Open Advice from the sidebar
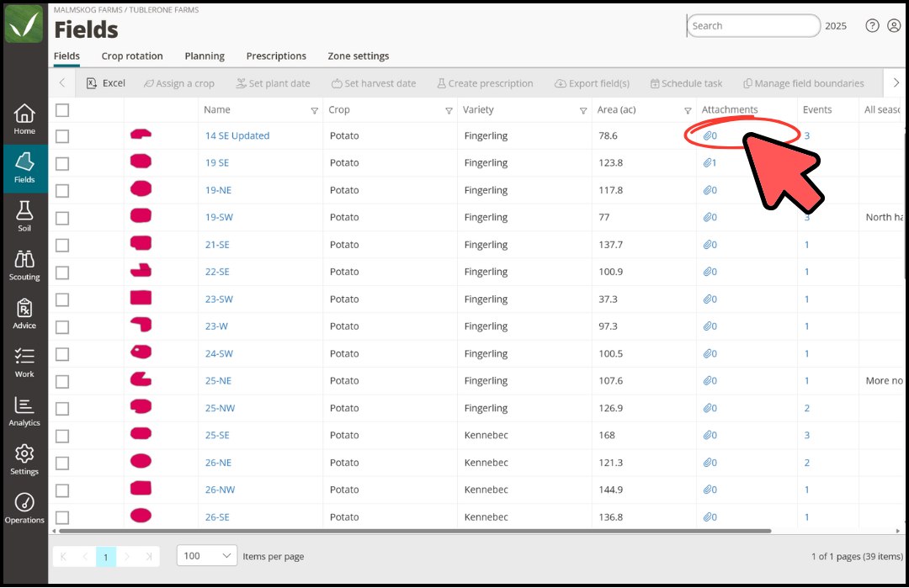909x588 pixels. coord(24,314)
